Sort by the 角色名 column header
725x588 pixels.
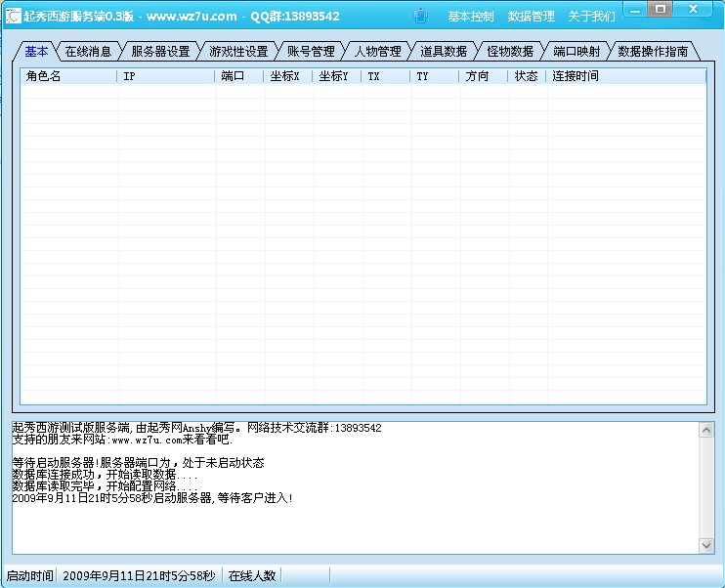point(68,76)
